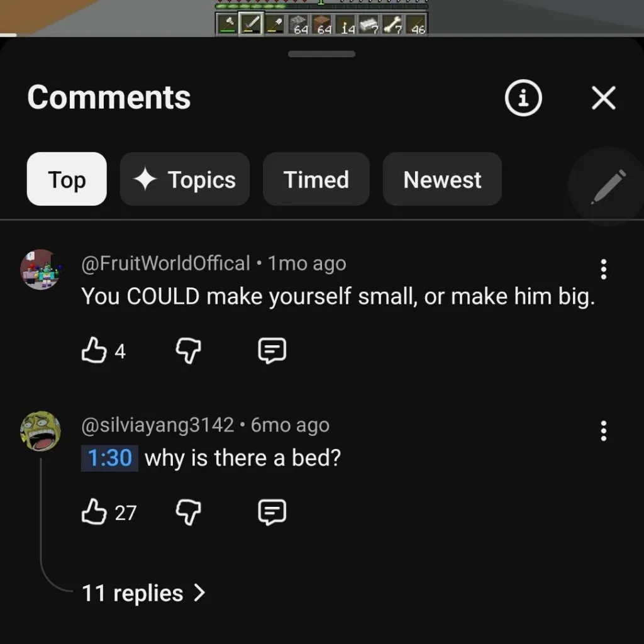Show Timed comments

(x=316, y=179)
